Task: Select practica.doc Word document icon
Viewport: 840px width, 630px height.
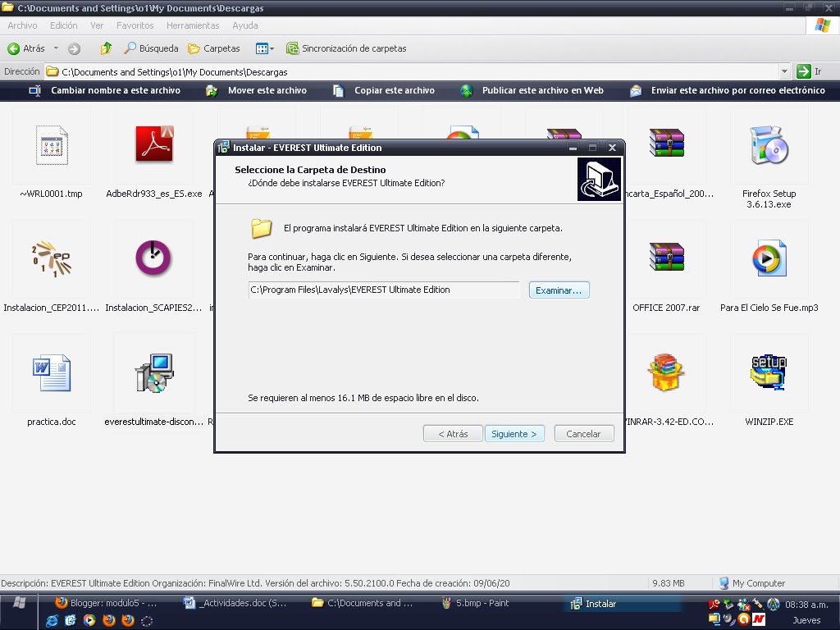Action: (x=52, y=373)
